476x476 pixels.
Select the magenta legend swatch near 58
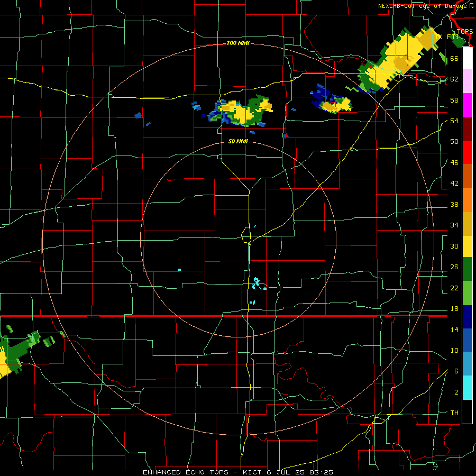point(467,105)
